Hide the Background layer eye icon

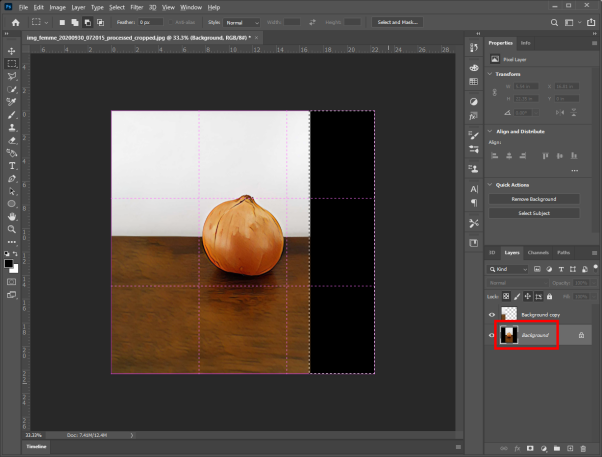[x=492, y=335]
